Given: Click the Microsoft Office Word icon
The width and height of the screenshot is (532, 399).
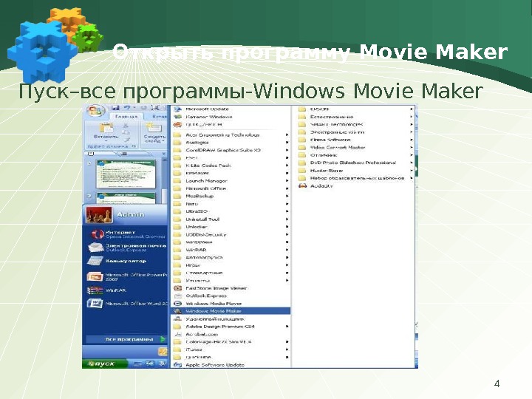Looking at the screenshot, I should click(95, 304).
